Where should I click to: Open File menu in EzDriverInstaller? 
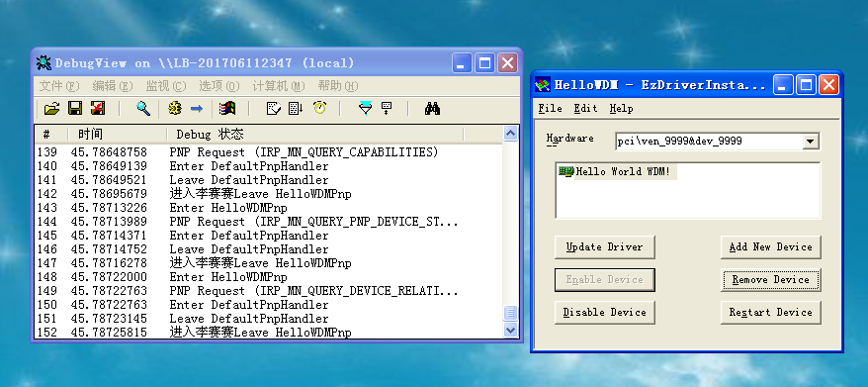[x=551, y=109]
